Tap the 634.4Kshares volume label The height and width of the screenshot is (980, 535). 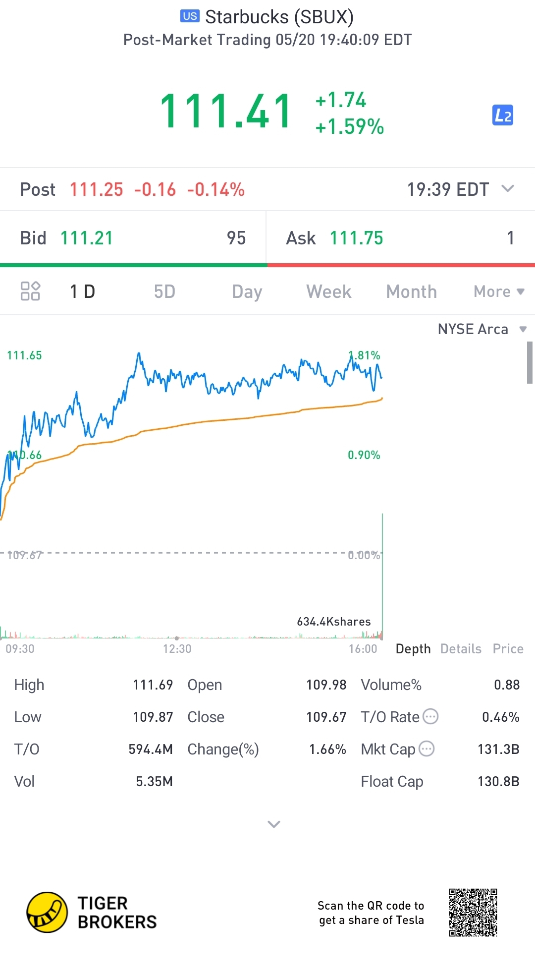coord(333,622)
